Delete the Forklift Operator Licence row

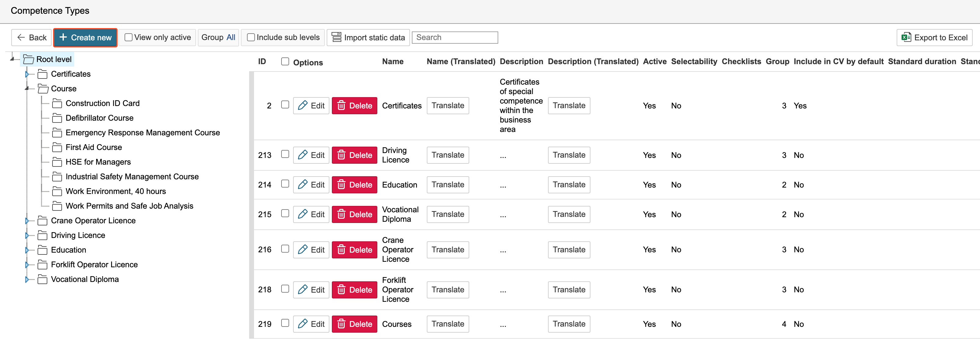[354, 290]
